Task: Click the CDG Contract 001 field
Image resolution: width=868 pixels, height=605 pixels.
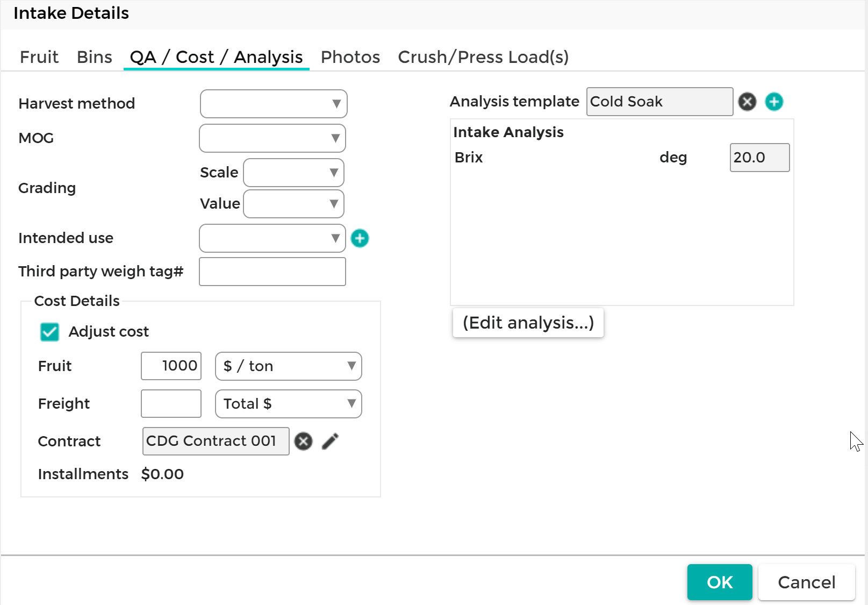Action: pos(216,442)
